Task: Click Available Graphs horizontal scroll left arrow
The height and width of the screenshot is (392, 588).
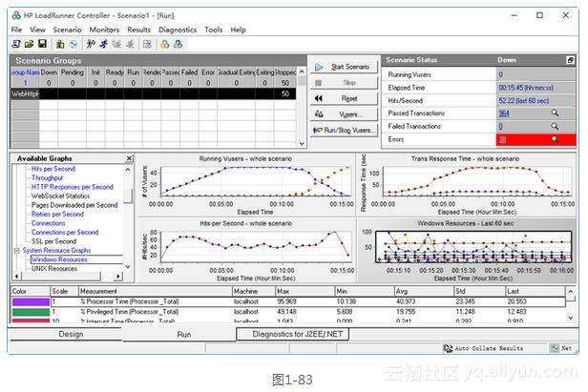Action: [x=16, y=277]
